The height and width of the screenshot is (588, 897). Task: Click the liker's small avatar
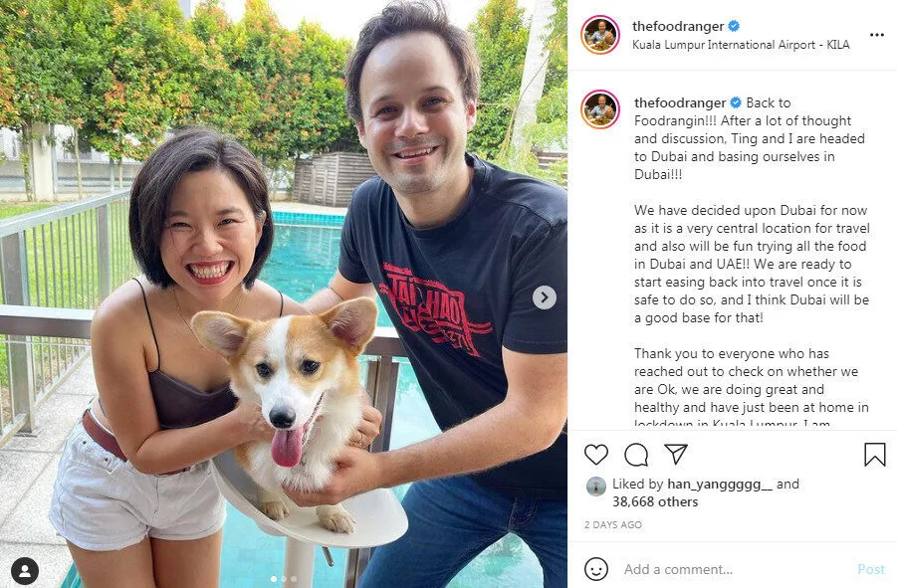point(596,487)
